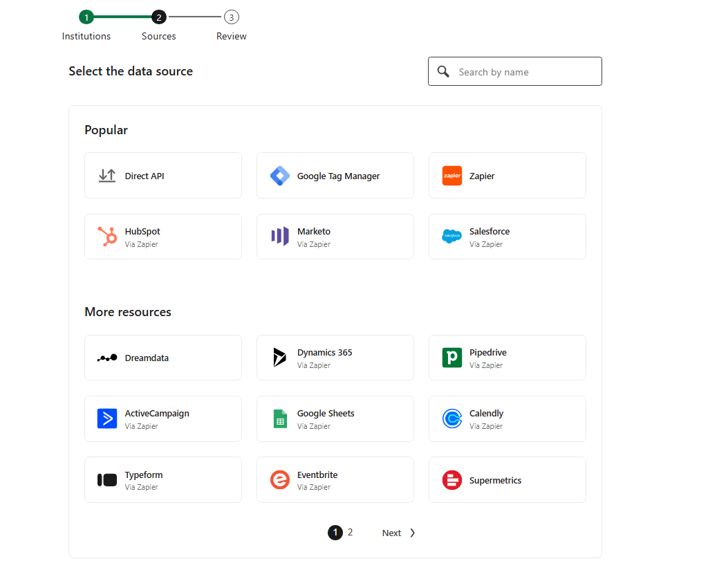Pick Dreamdata source name

[x=147, y=358]
